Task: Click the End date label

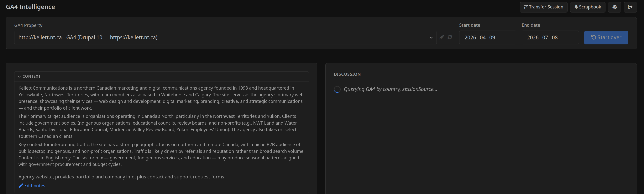Action: coord(531,25)
